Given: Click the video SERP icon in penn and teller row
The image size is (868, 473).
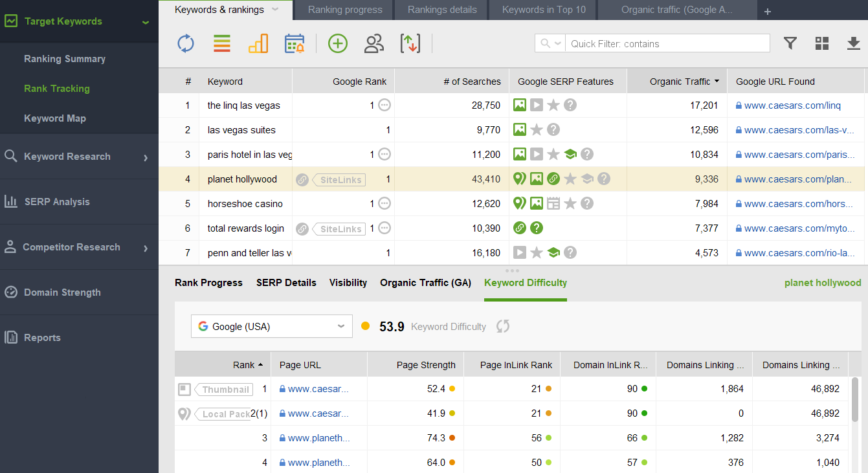Looking at the screenshot, I should pyautogui.click(x=519, y=252).
